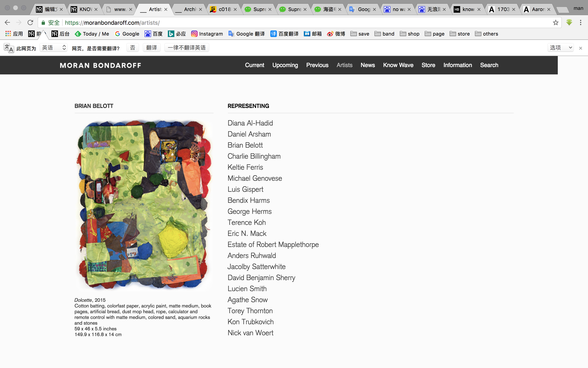Image resolution: width=588 pixels, height=368 pixels.
Task: Expand the 英语 language dropdown
Action: [x=53, y=47]
